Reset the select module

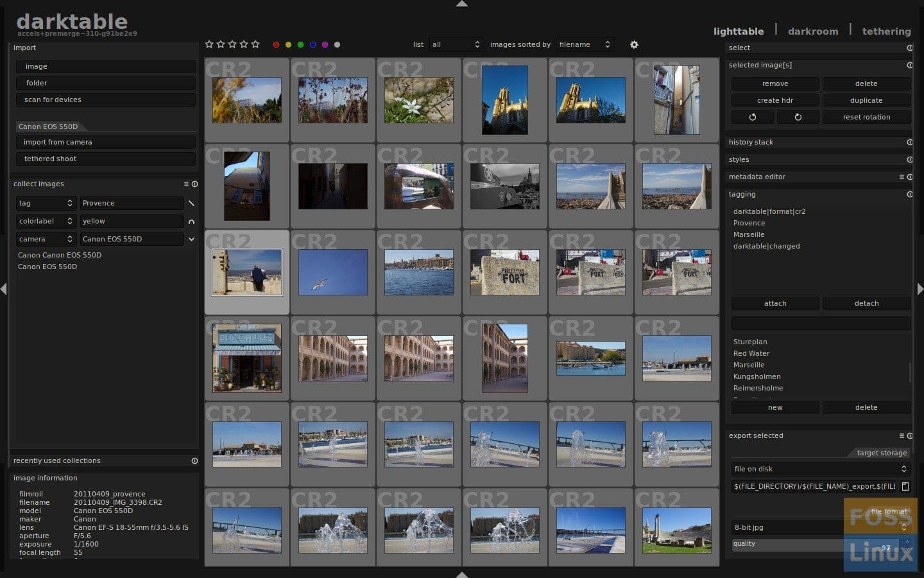tap(909, 48)
